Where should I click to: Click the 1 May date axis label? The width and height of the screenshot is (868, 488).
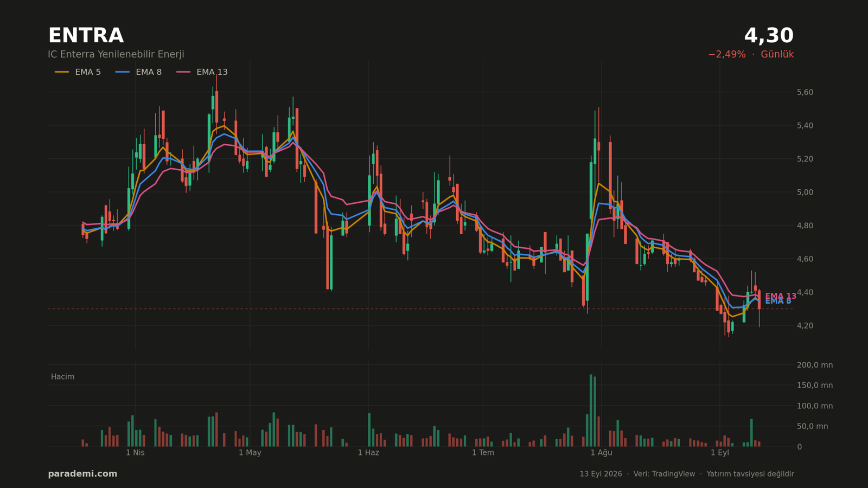tap(250, 453)
